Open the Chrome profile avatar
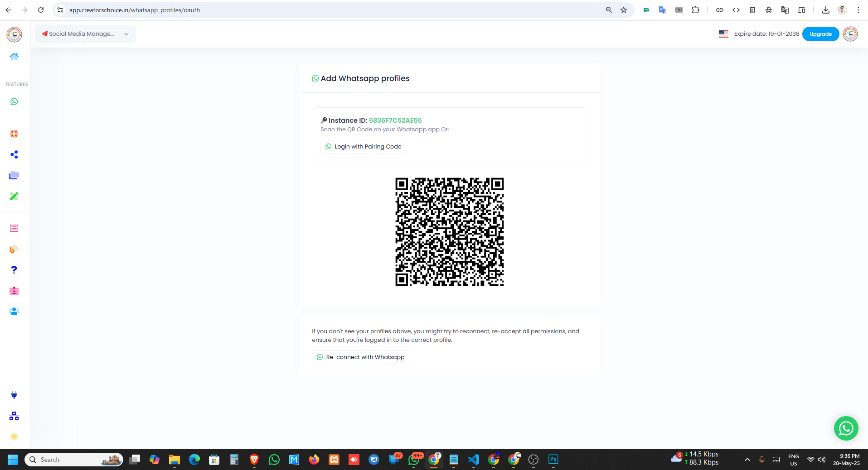The width and height of the screenshot is (868, 470). click(842, 10)
